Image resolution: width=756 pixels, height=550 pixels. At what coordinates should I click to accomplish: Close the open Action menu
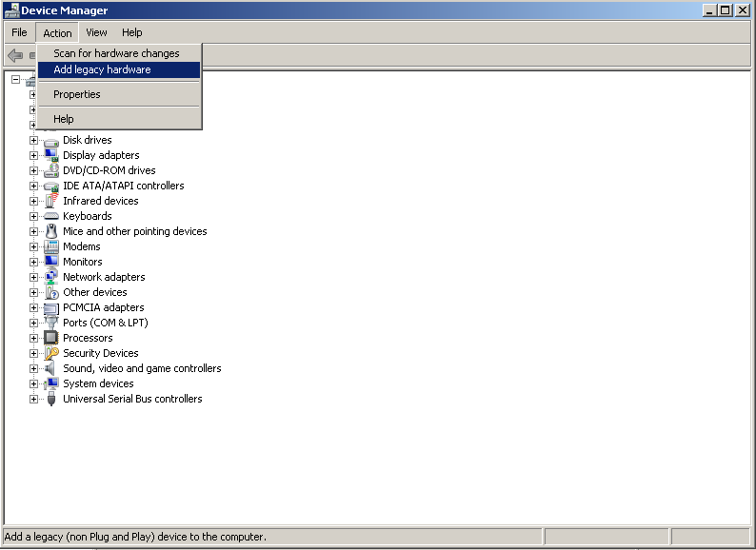pos(57,32)
